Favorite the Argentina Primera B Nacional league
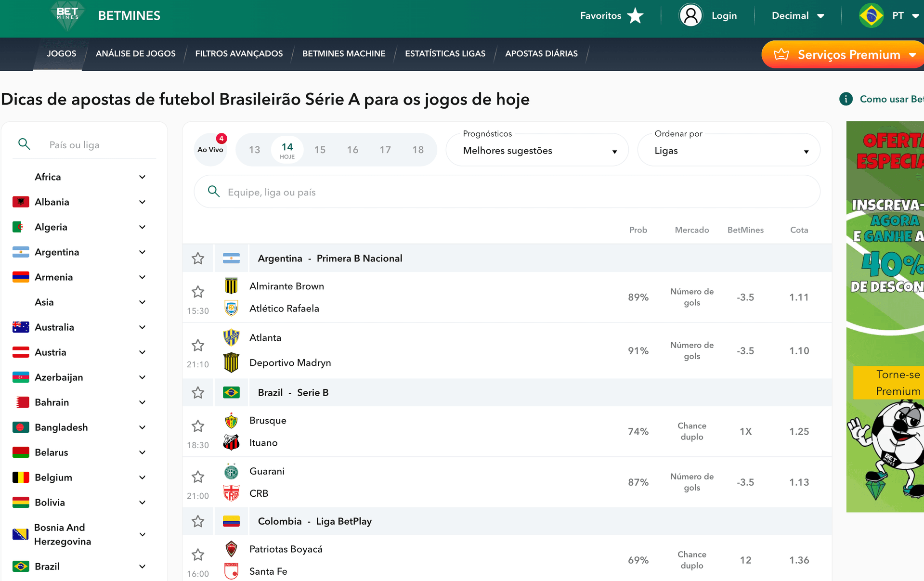924x581 pixels. [198, 258]
